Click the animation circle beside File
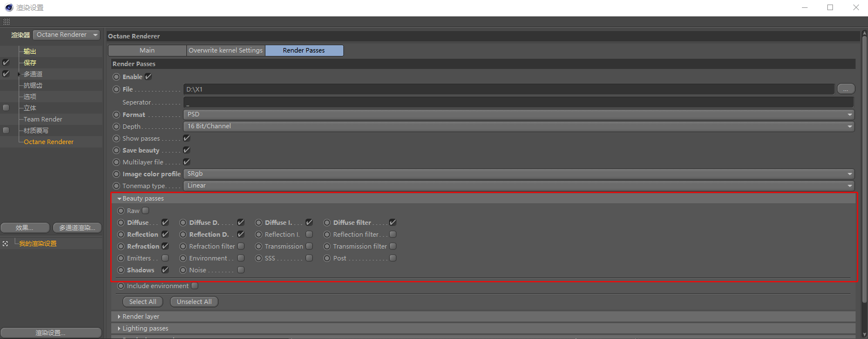Image resolution: width=868 pixels, height=339 pixels. tap(116, 89)
